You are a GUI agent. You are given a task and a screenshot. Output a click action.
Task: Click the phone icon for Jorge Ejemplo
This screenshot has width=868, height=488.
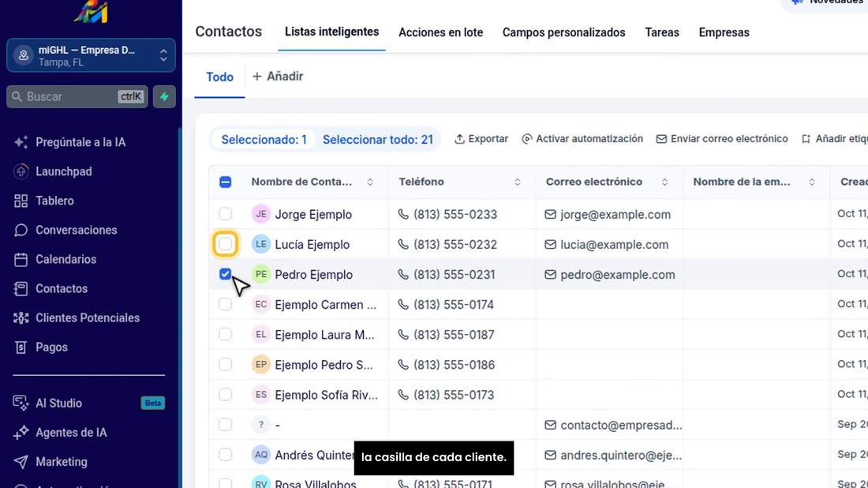pyautogui.click(x=403, y=214)
